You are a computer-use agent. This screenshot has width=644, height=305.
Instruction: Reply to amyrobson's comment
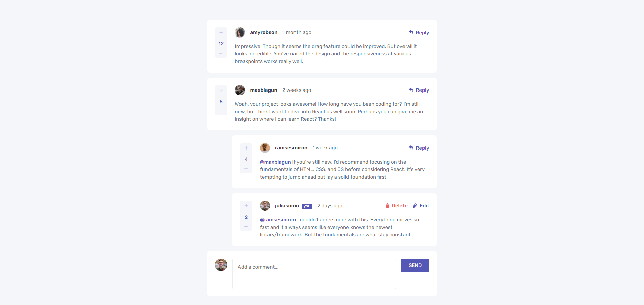(419, 33)
